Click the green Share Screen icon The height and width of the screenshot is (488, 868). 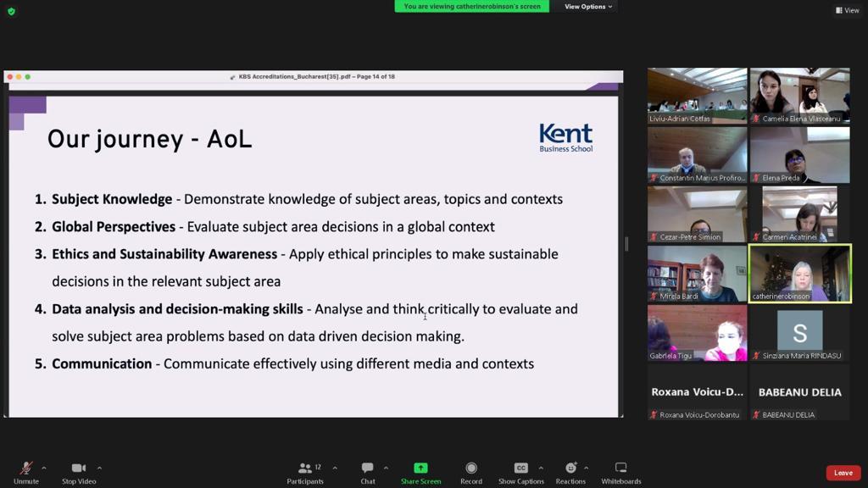tap(420, 468)
